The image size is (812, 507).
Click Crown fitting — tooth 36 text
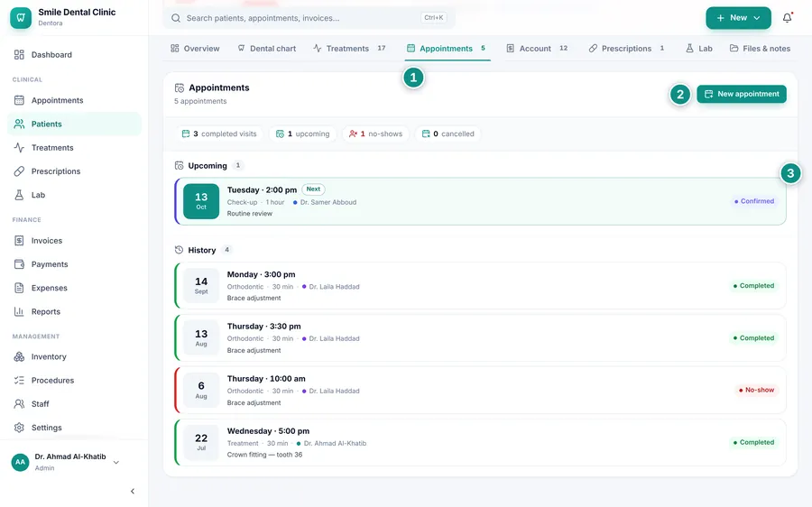pyautogui.click(x=264, y=455)
